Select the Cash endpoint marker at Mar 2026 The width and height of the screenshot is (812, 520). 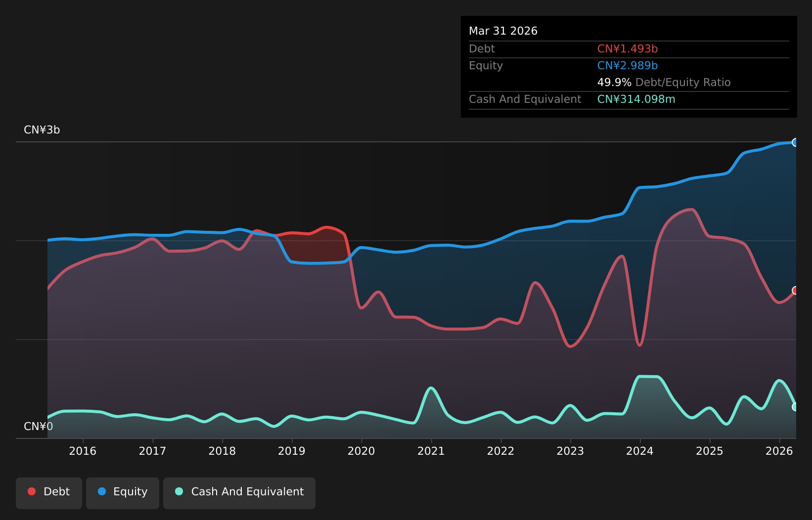(x=796, y=407)
